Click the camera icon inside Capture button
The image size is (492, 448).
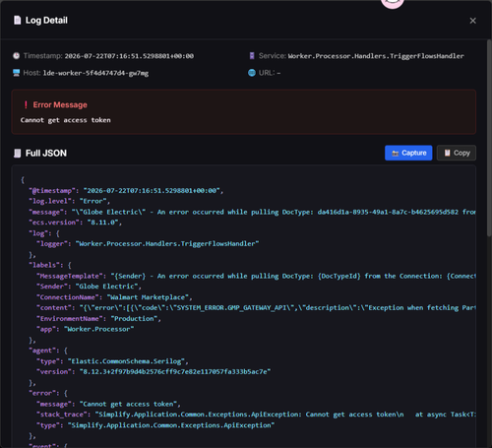pos(395,154)
